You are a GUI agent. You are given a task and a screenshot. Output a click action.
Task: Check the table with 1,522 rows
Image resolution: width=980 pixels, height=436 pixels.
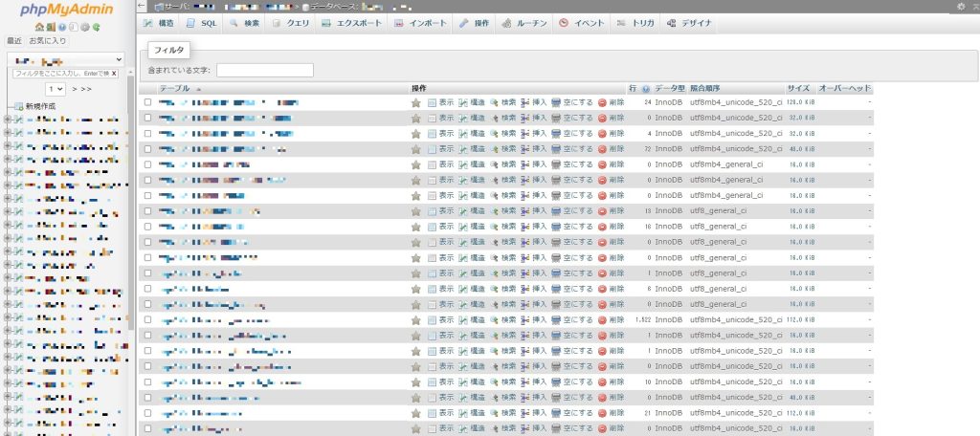point(147,319)
